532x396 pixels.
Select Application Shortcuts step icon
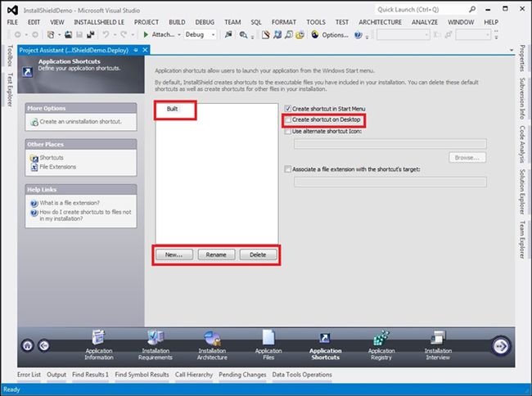coord(325,338)
